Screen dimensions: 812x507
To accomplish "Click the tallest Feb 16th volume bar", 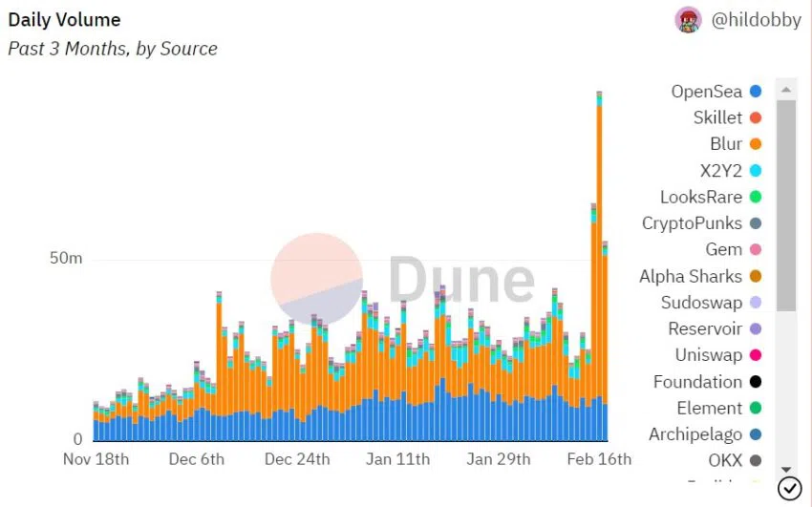I will click(x=599, y=266).
